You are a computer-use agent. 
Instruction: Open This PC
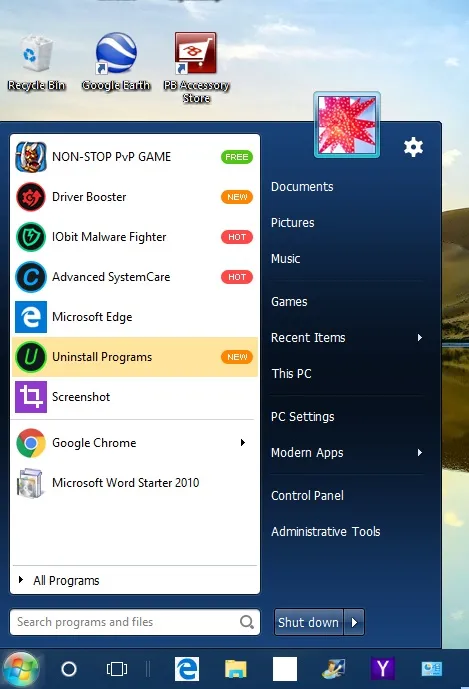[x=291, y=374]
